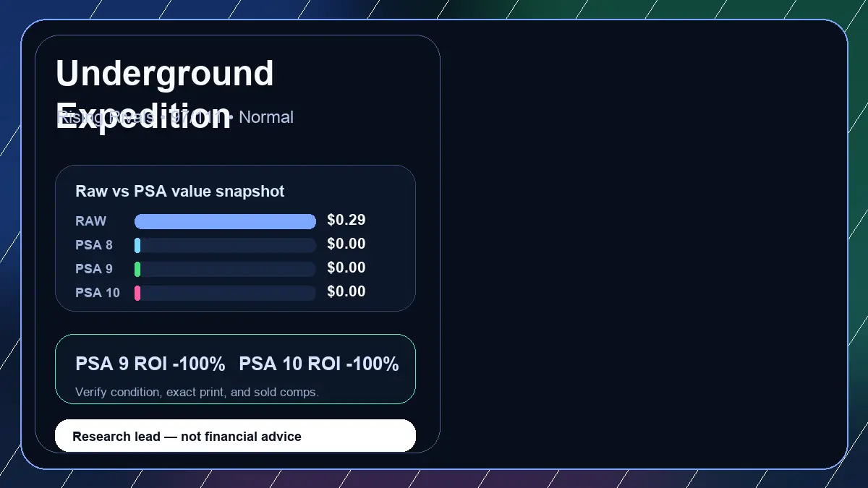Click the pink PSA 10 bar marker

click(137, 293)
